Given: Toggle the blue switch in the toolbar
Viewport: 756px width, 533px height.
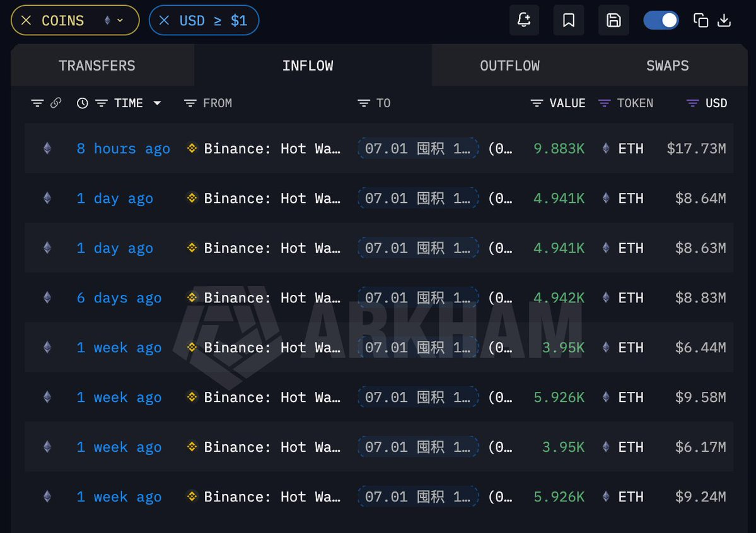Looking at the screenshot, I should [x=661, y=20].
